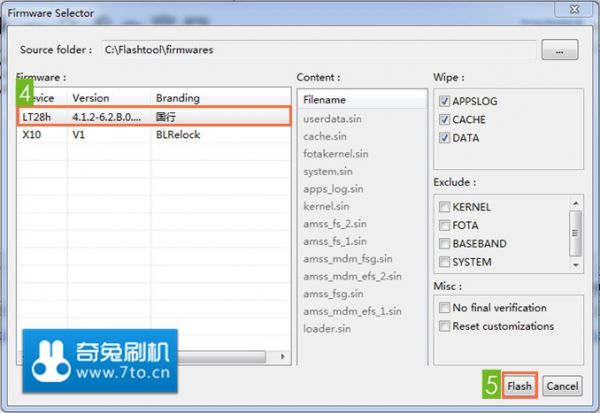Enable the SYSTEM exclude checkbox
This screenshot has height=413, width=600.
[444, 262]
